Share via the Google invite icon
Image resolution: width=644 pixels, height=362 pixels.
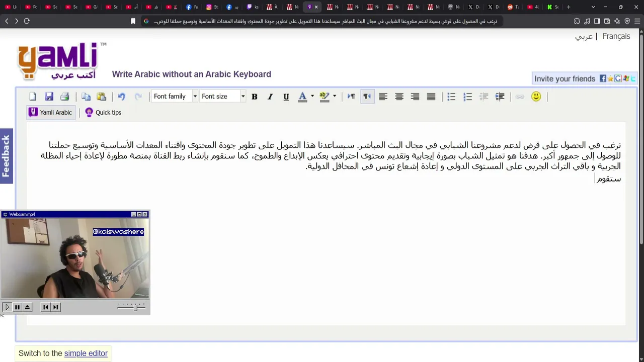[618, 78]
